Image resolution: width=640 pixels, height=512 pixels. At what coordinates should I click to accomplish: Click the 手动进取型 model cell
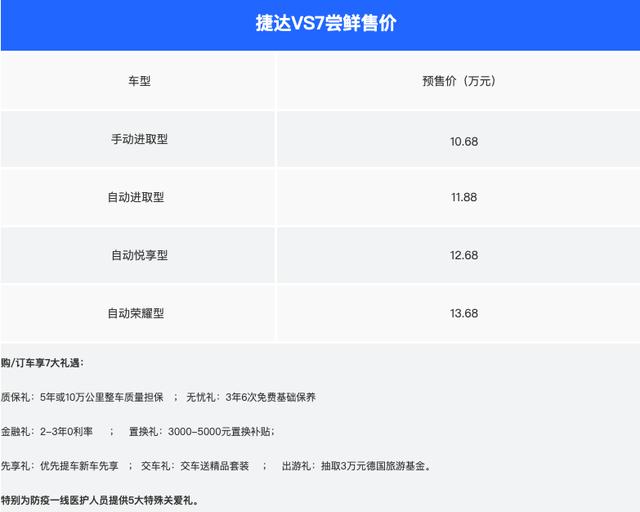pyautogui.click(x=139, y=139)
